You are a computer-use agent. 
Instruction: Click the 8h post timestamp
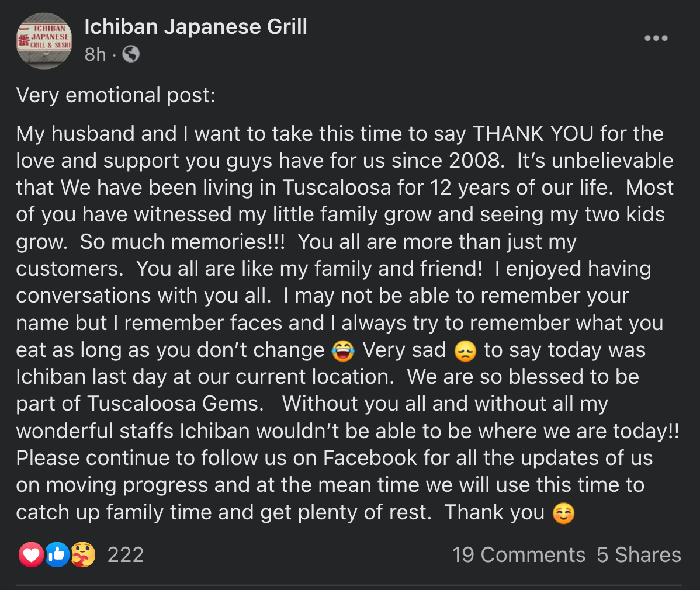pos(95,54)
